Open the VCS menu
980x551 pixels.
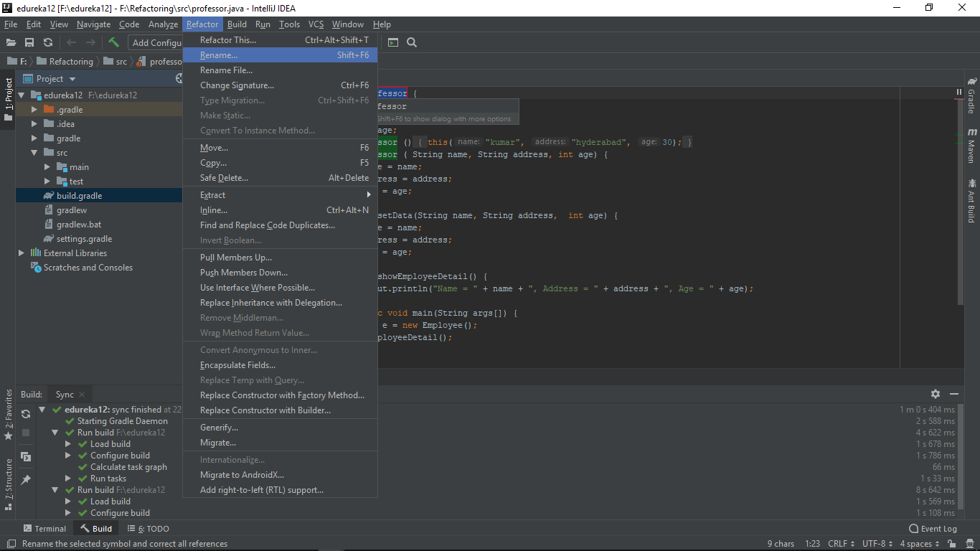(x=316, y=24)
